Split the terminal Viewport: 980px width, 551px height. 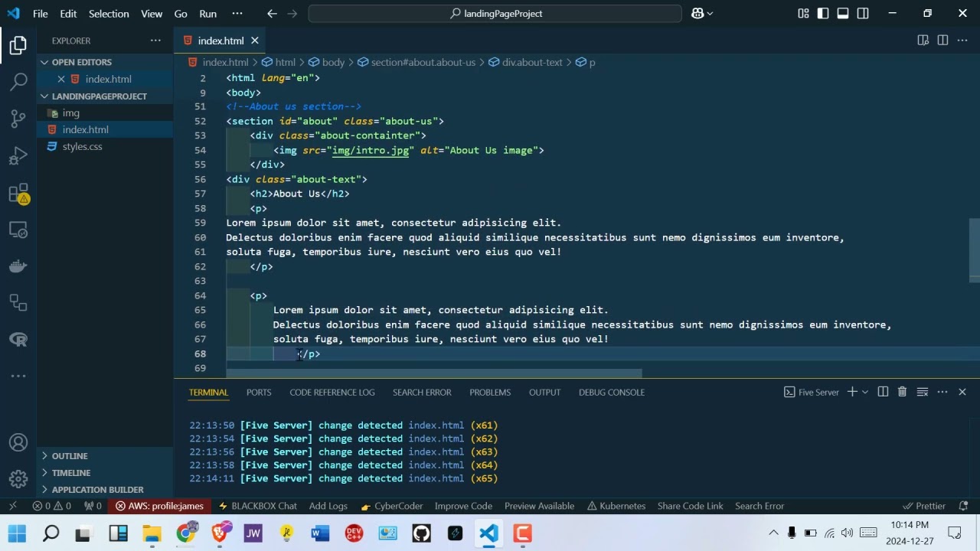pos(883,392)
